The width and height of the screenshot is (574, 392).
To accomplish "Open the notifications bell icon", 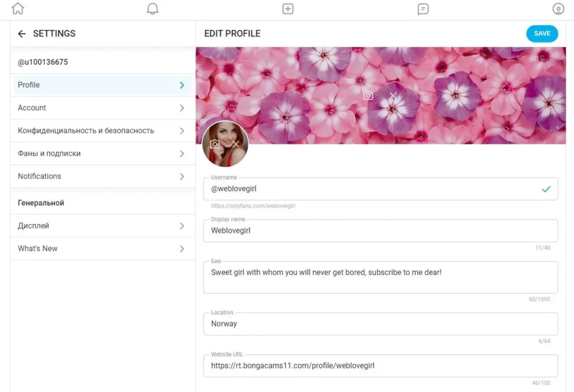I will click(152, 9).
